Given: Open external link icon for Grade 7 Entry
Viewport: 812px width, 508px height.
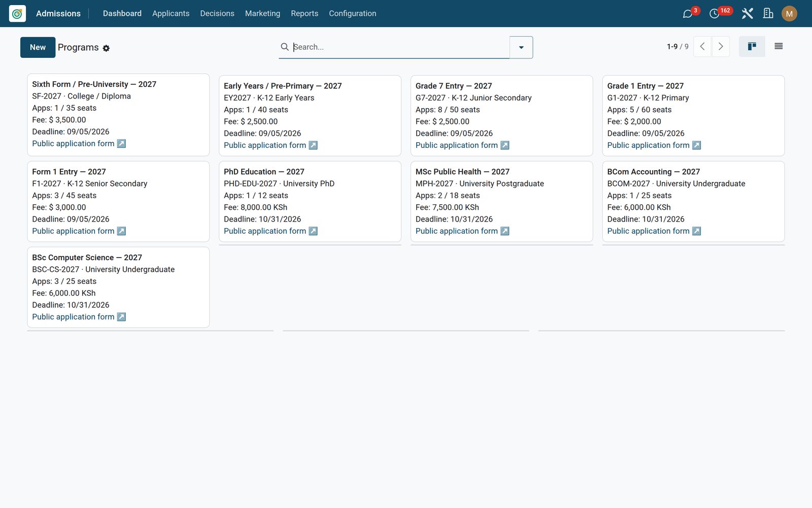Looking at the screenshot, I should (x=505, y=145).
